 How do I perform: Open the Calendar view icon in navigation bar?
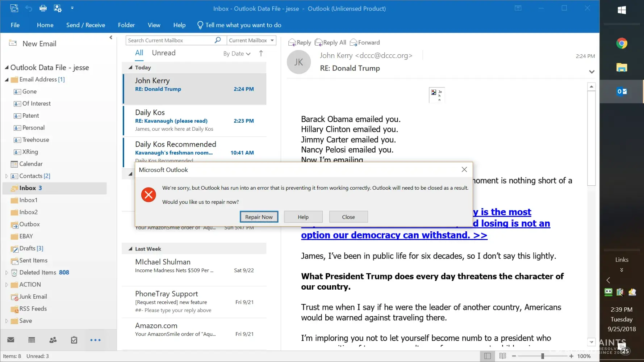[x=32, y=340]
